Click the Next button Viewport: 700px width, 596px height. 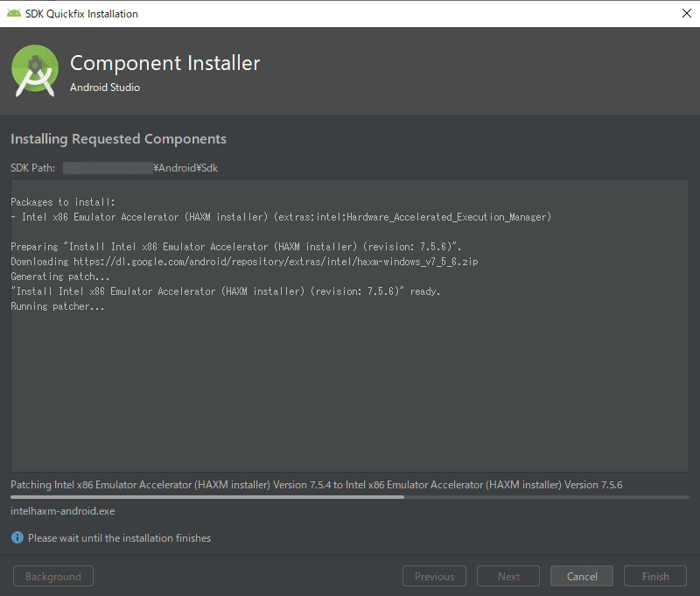pyautogui.click(x=508, y=576)
